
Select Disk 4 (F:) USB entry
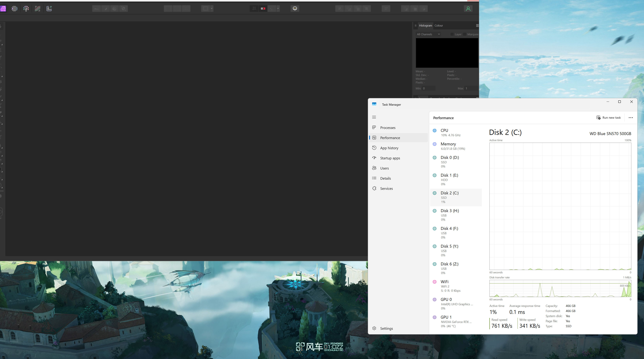[x=456, y=233]
